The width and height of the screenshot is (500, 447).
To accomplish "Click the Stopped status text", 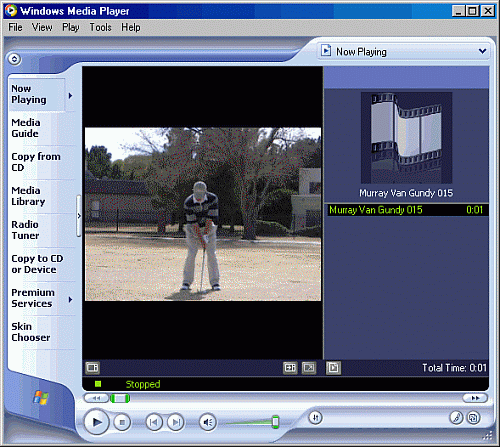I will point(143,384).
